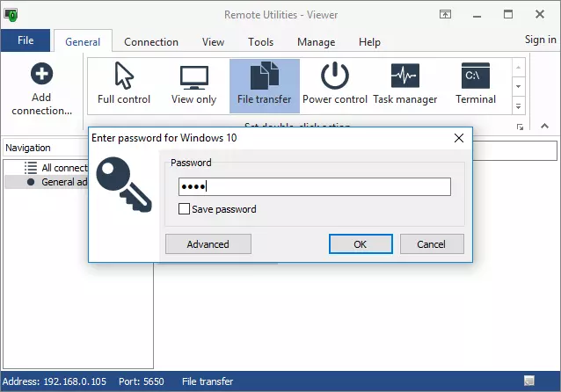The image size is (561, 392).
Task: Click Cancel in the password dialog
Action: [431, 244]
